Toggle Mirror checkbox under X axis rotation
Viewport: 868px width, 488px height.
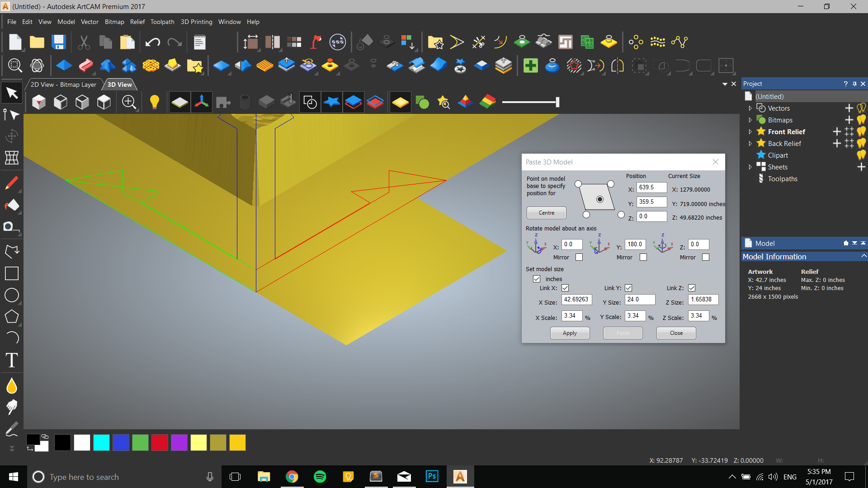(578, 257)
